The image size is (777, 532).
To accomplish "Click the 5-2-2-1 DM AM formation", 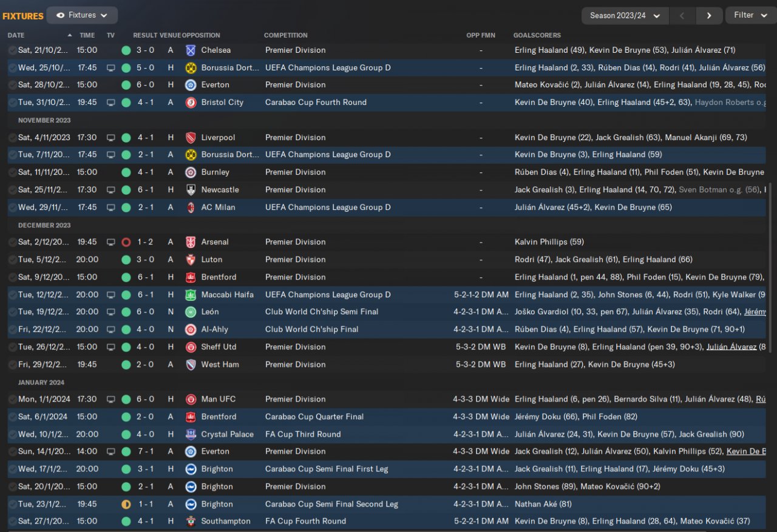I will 481,521.
